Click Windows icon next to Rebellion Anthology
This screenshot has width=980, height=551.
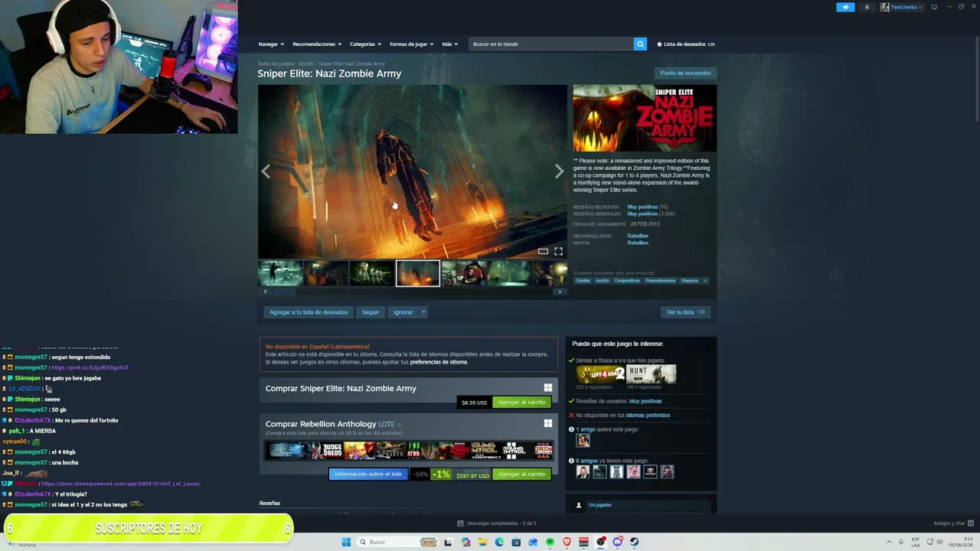pos(547,423)
